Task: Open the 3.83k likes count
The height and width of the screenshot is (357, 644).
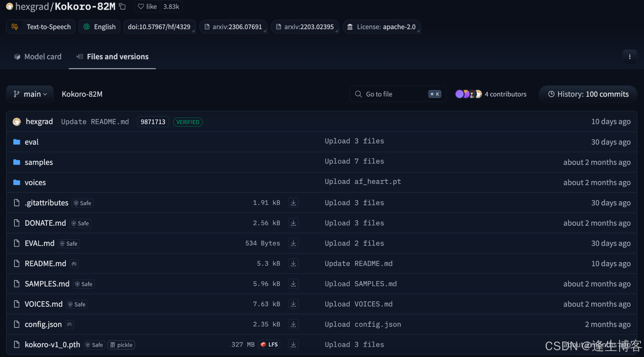Action: [x=171, y=7]
